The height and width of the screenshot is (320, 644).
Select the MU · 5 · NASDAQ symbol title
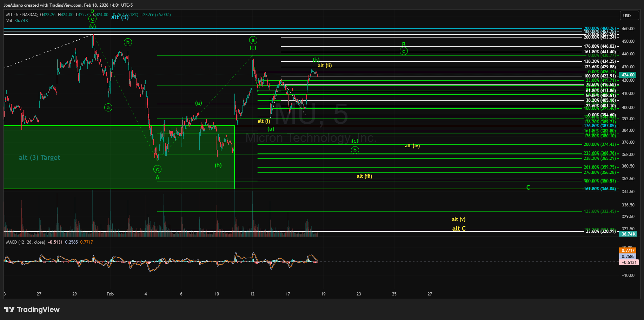pos(22,15)
